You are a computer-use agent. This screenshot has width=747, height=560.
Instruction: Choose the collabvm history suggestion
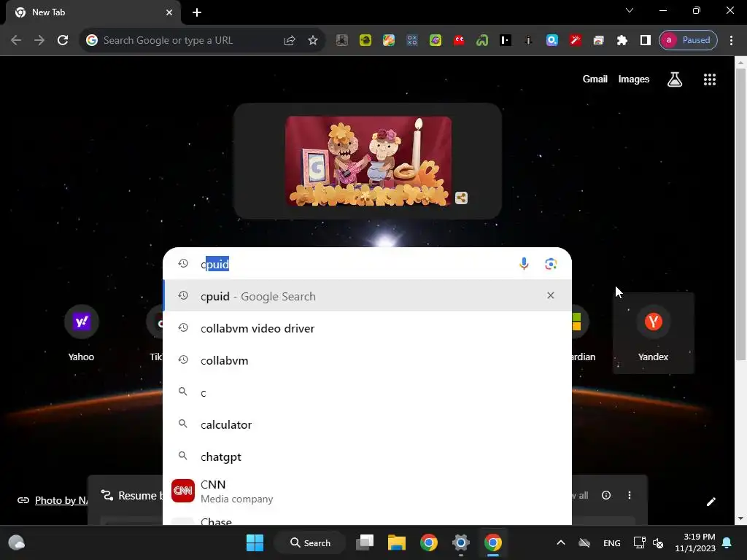tap(367, 360)
